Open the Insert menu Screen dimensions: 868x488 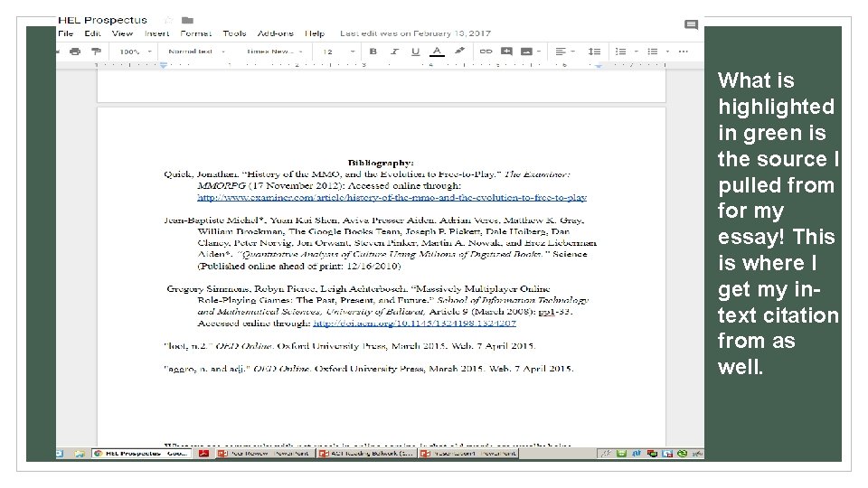click(156, 33)
